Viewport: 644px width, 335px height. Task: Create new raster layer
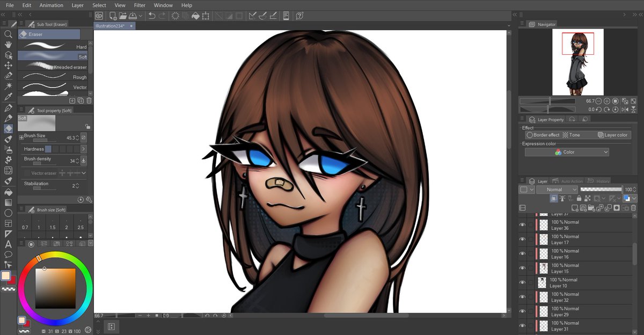tap(575, 208)
